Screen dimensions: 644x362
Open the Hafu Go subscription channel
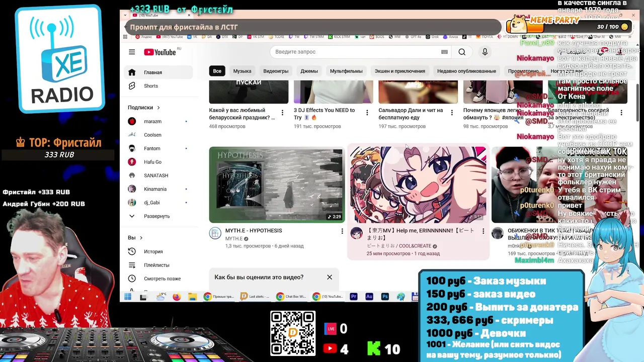tap(158, 162)
